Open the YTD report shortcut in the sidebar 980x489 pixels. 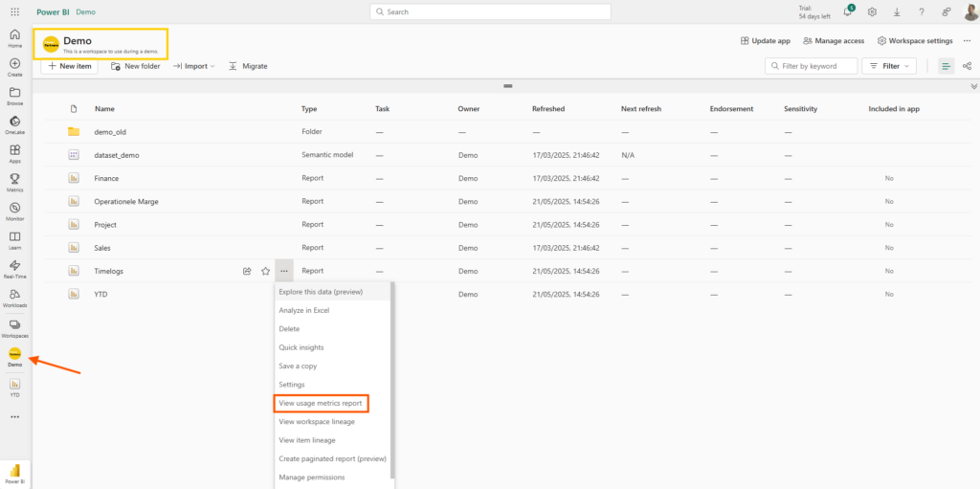(x=15, y=387)
